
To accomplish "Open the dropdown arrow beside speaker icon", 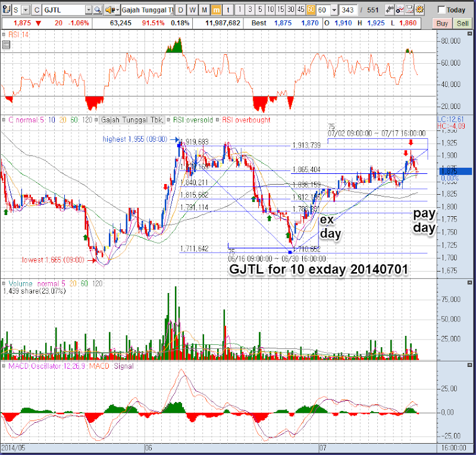I will [117, 10].
